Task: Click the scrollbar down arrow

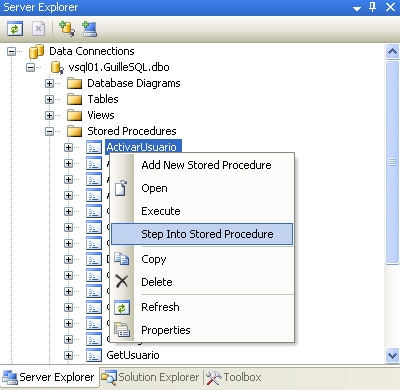Action: tap(392, 355)
